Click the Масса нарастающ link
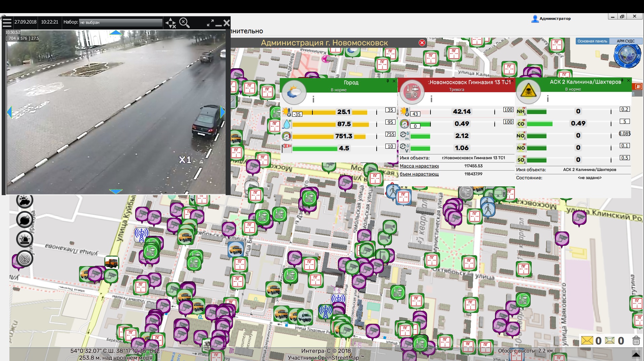 point(419,166)
